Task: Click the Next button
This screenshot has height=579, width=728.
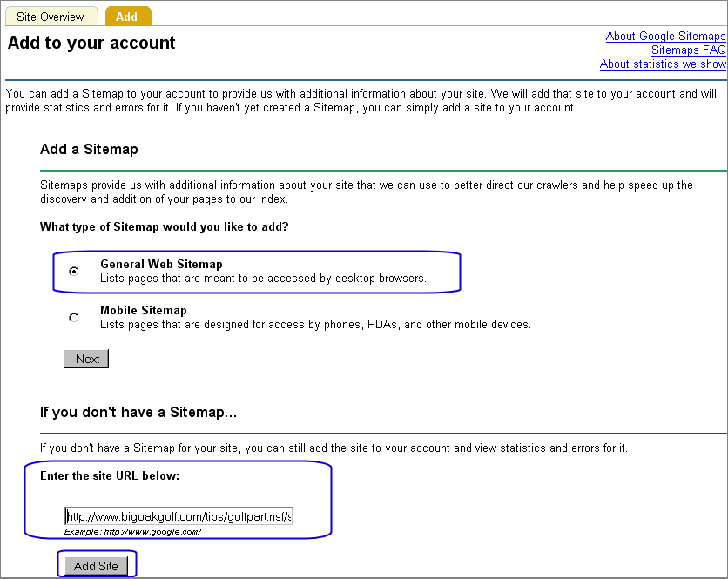Action: pyautogui.click(x=86, y=359)
